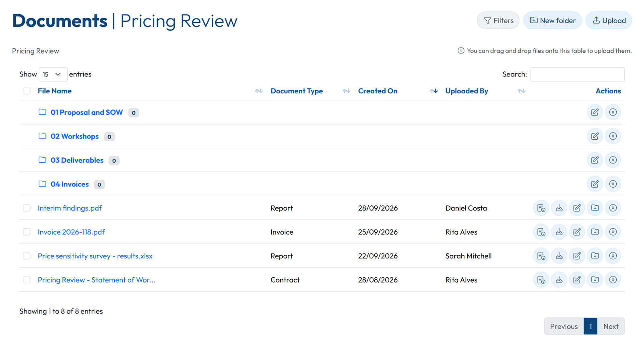The height and width of the screenshot is (345, 644).
Task: Go to the Previous page
Action: (564, 326)
